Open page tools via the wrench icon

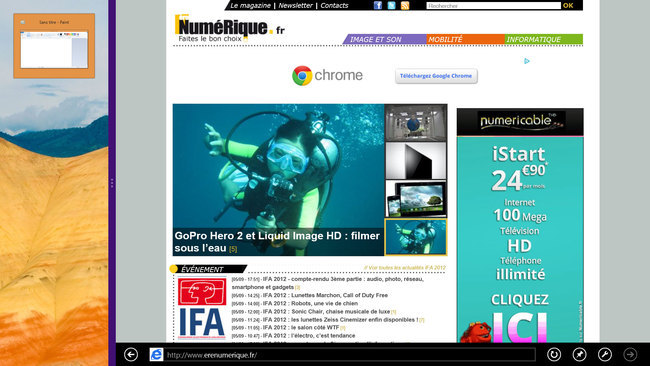605,354
